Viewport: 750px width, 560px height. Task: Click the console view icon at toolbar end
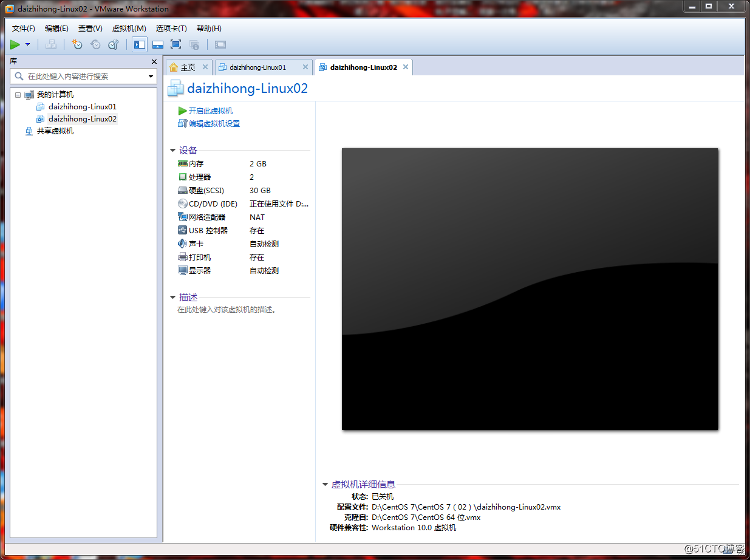point(220,44)
